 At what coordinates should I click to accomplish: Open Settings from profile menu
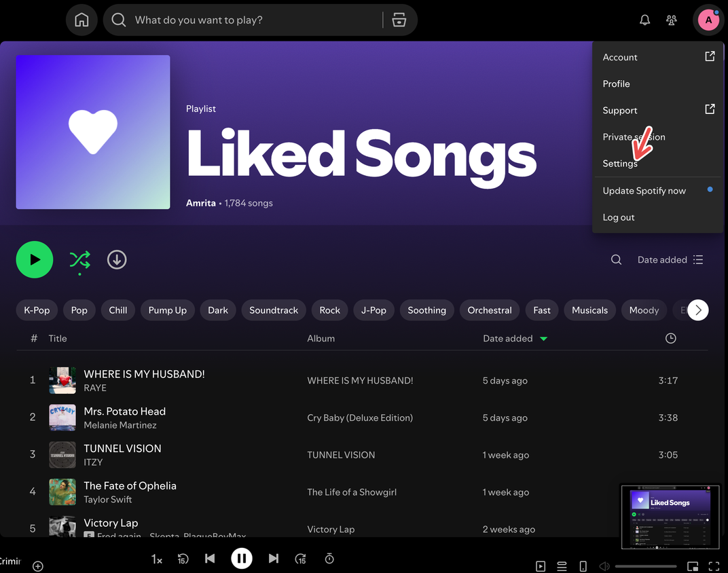pyautogui.click(x=657, y=164)
